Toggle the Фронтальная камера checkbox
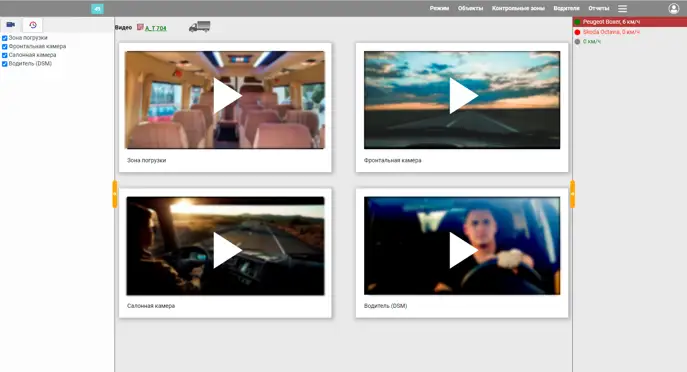Viewport: 687px width, 372px height. (x=5, y=46)
